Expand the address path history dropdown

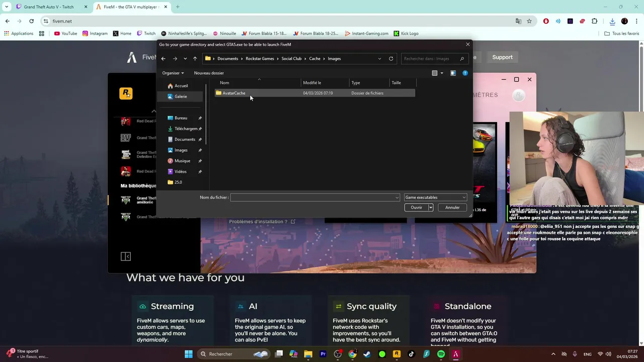pyautogui.click(x=379, y=59)
